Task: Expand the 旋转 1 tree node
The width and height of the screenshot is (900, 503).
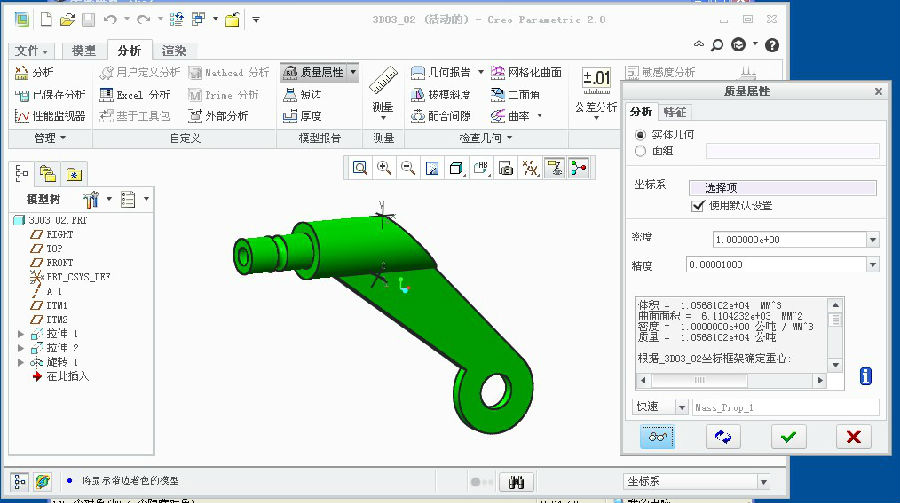Action: pos(21,362)
